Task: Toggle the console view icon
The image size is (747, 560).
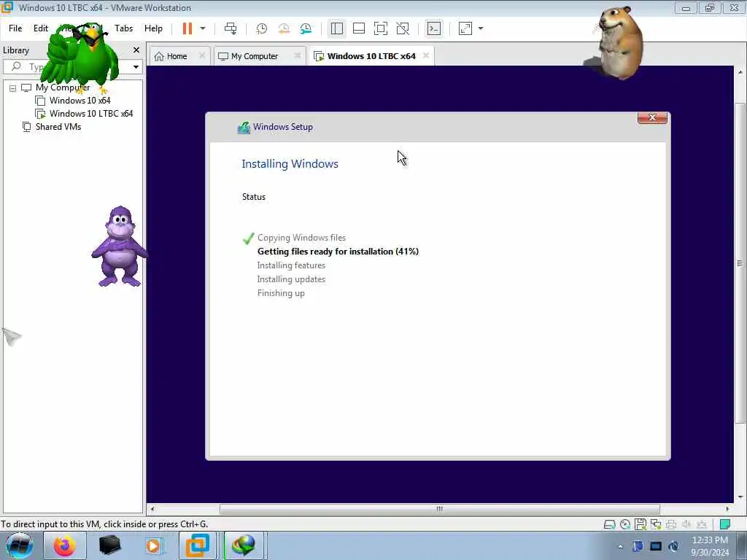Action: [x=434, y=28]
